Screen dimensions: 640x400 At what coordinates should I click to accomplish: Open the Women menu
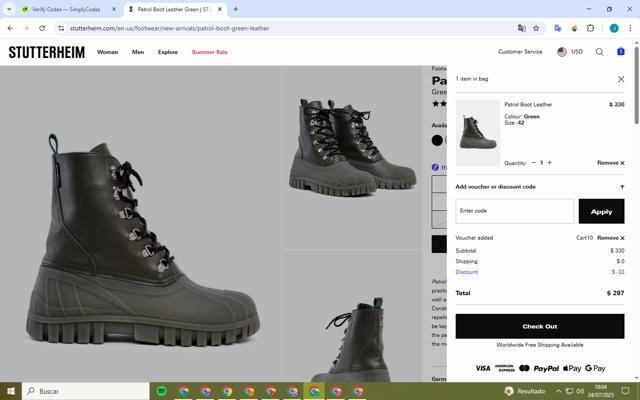107,52
